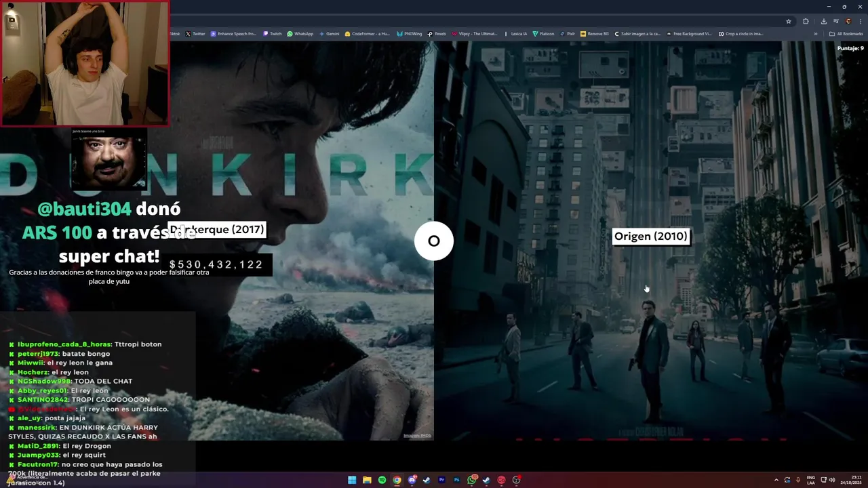Click chat message from Ibuprofeno_cada_8_horas

pos(85,344)
